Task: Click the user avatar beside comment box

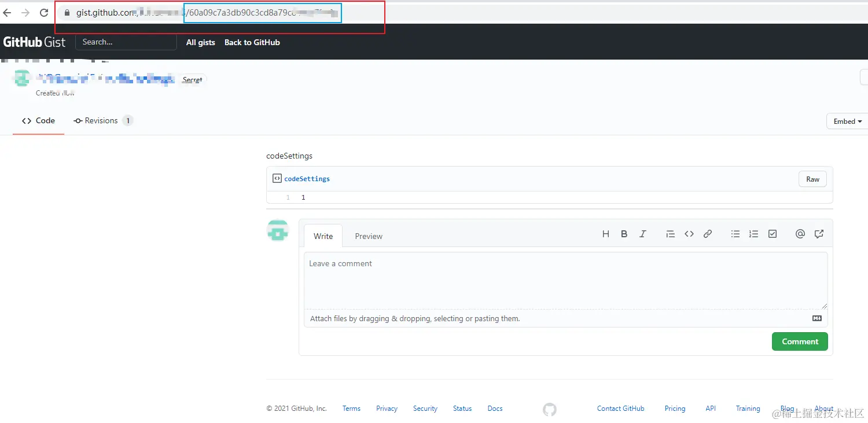Action: tap(278, 230)
